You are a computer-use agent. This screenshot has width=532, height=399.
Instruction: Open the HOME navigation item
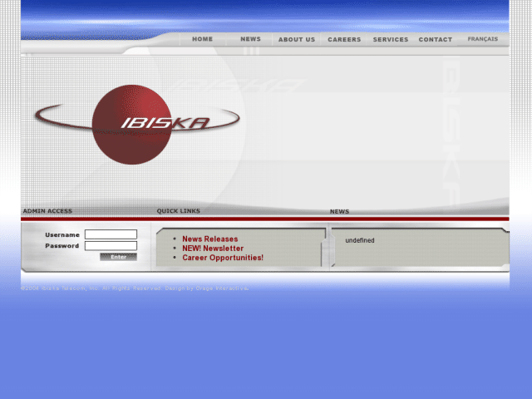(203, 39)
